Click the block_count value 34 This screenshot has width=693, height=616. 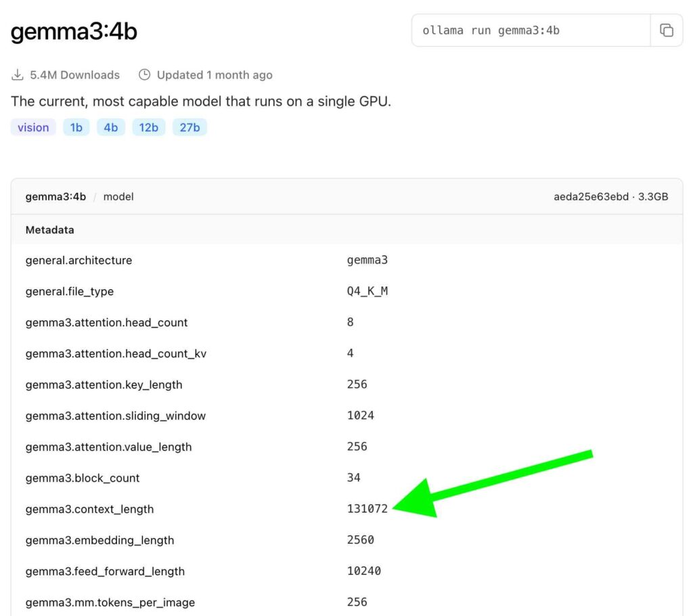point(353,478)
